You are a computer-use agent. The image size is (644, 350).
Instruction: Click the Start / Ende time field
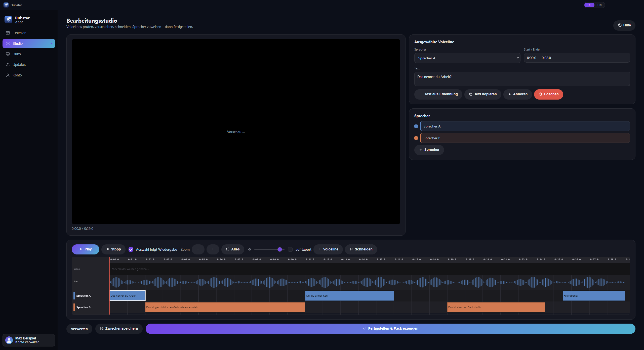(x=577, y=58)
